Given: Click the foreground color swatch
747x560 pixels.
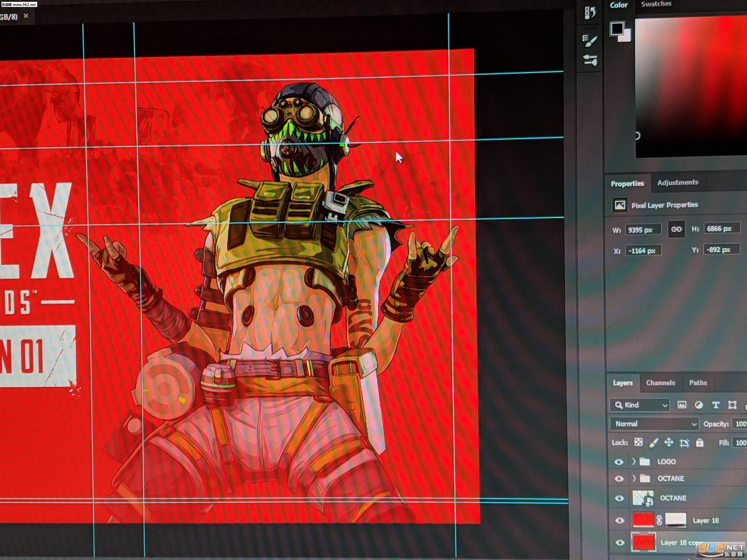Looking at the screenshot, I should 617,28.
